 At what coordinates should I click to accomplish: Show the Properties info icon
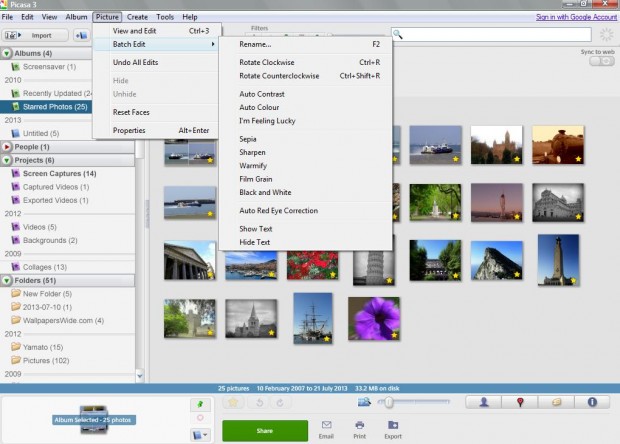point(592,402)
